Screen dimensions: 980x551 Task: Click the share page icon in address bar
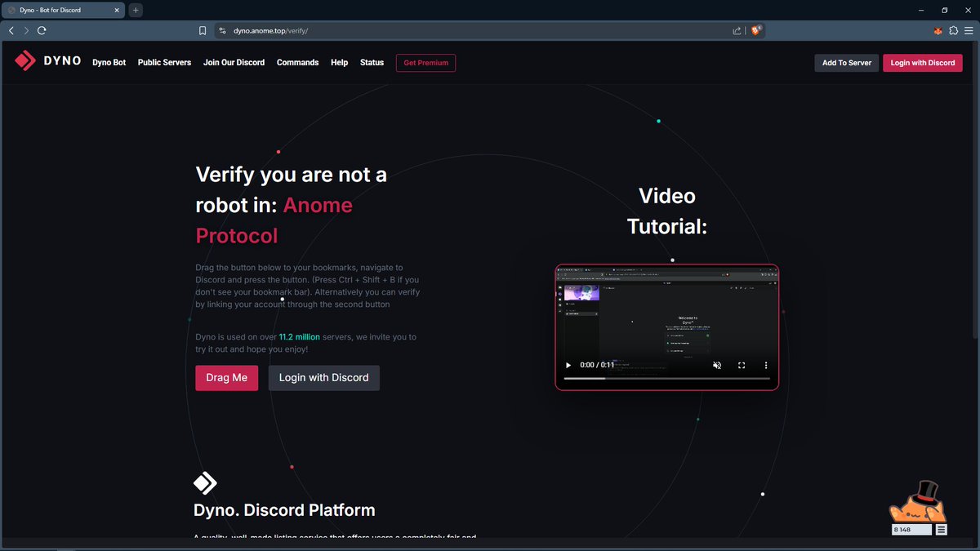[x=737, y=30]
